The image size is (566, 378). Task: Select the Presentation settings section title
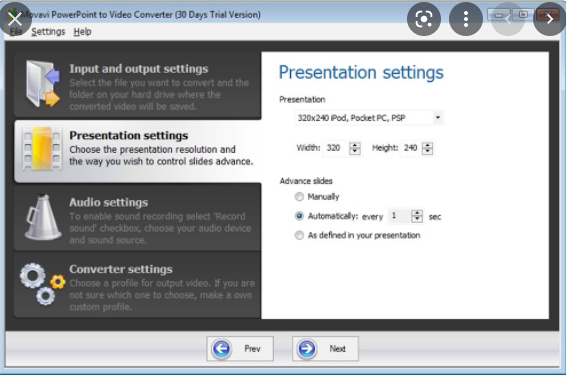(129, 136)
